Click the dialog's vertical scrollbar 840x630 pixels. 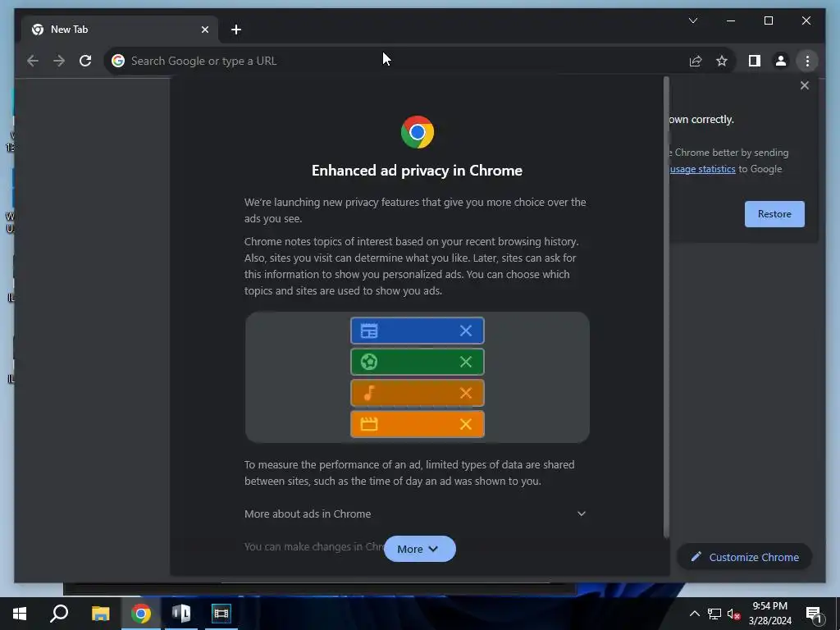point(666,307)
